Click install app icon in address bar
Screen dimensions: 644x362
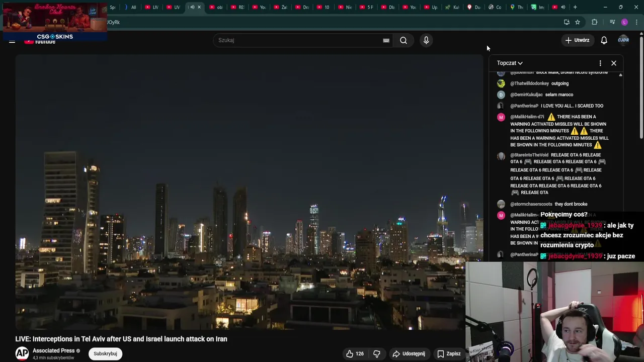click(567, 22)
